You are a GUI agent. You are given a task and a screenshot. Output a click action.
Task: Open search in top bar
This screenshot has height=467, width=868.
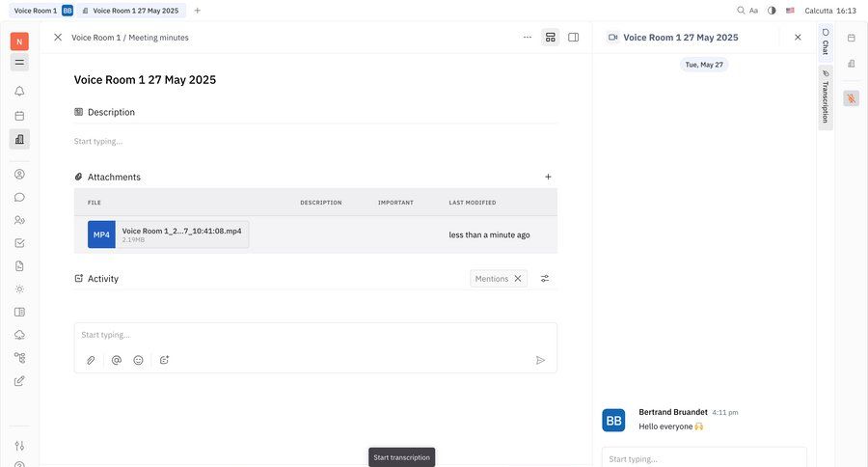point(741,11)
